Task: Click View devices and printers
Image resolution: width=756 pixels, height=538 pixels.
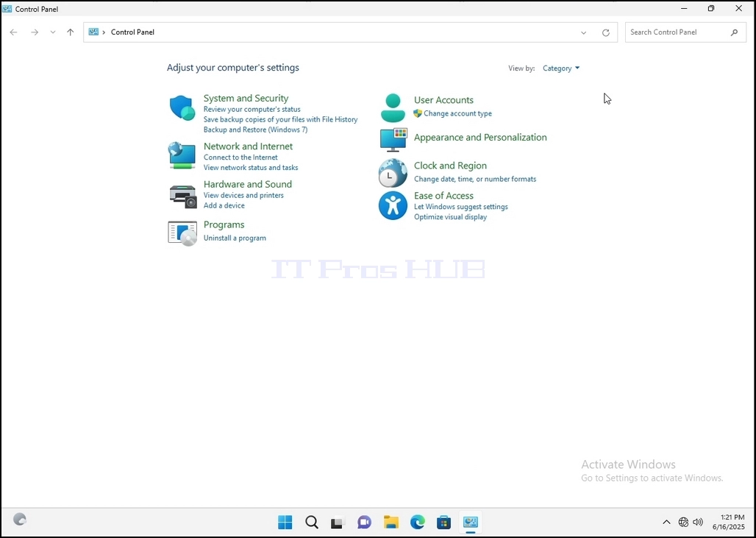Action: [x=243, y=196]
